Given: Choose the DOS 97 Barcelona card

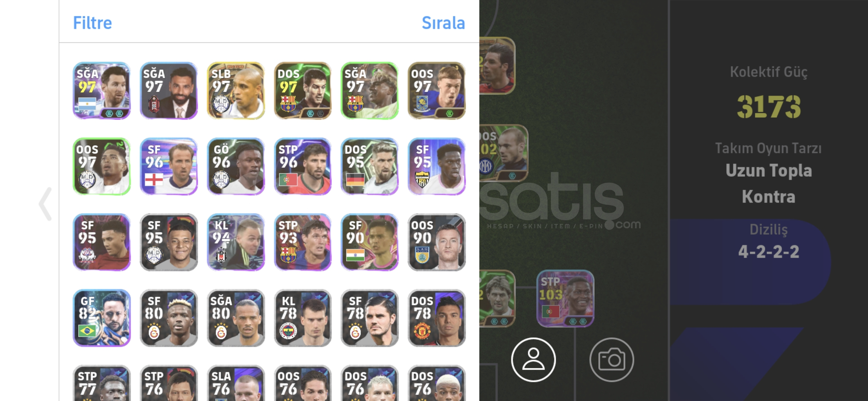Looking at the screenshot, I should (303, 91).
